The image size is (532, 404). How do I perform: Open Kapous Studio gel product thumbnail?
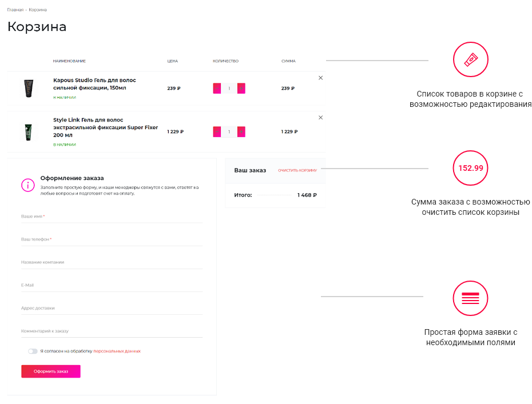29,88
